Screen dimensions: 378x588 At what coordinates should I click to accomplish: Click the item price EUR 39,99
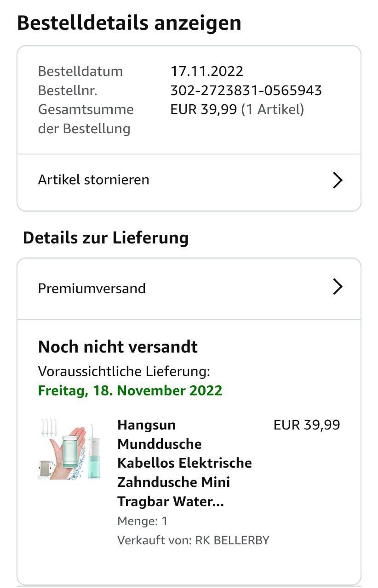click(307, 425)
